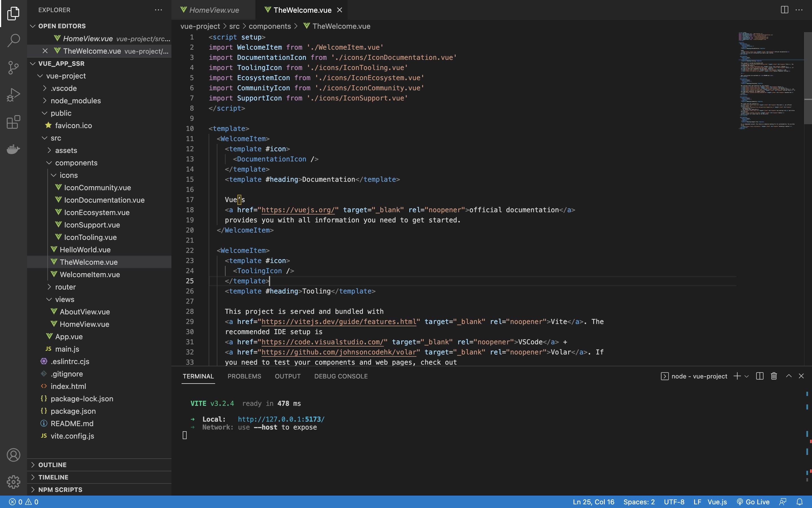This screenshot has height=508, width=812.
Task: Change language mode from Vue.js
Action: [717, 502]
